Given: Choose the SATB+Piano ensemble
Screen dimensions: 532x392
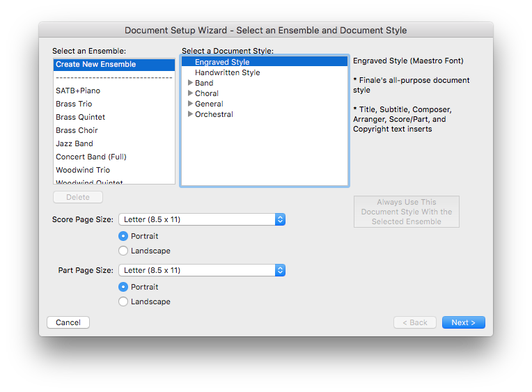Looking at the screenshot, I should [114, 91].
